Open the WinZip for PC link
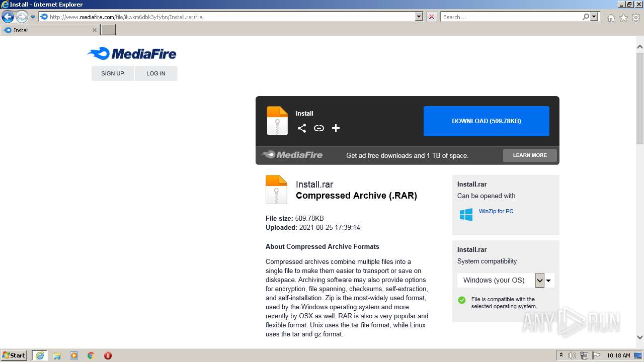Screen dimensions: 644x362 (x=496, y=211)
